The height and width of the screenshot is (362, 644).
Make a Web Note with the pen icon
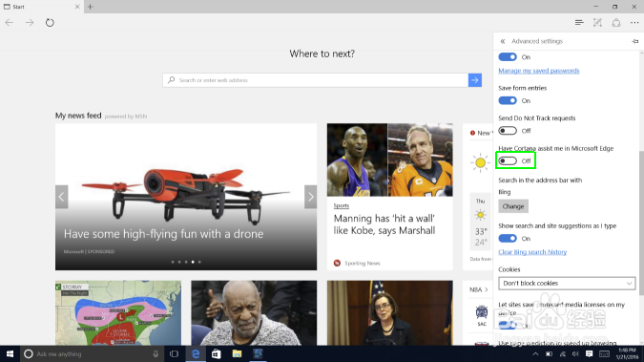(x=597, y=23)
